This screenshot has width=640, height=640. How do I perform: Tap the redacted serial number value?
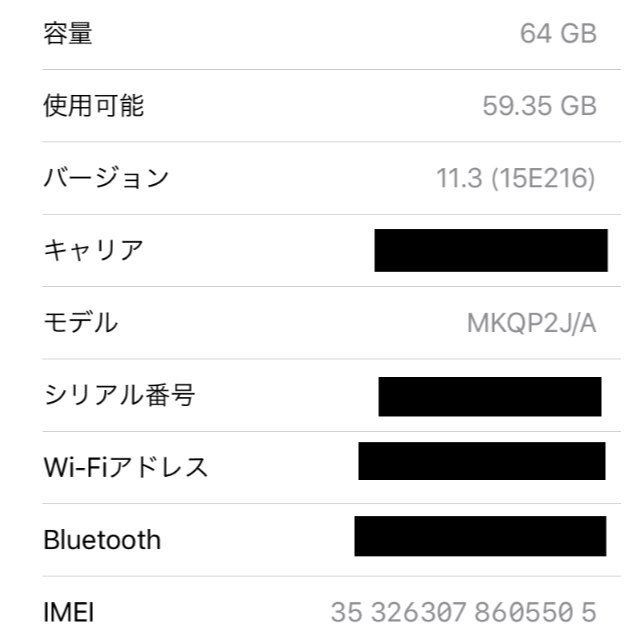pyautogui.click(x=490, y=397)
